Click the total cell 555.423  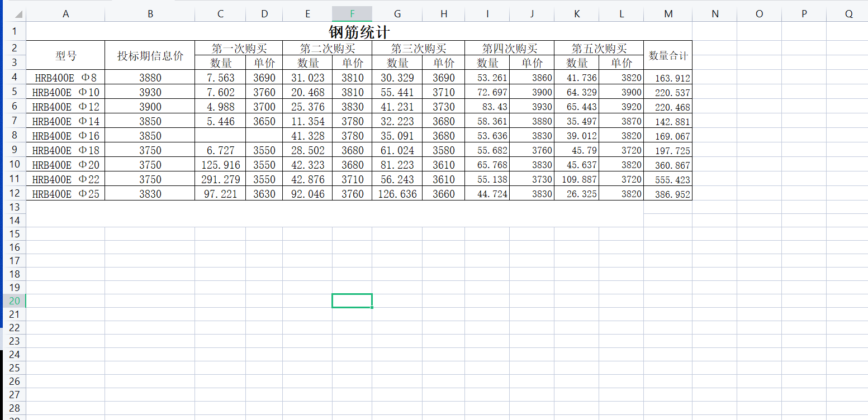pyautogui.click(x=668, y=179)
